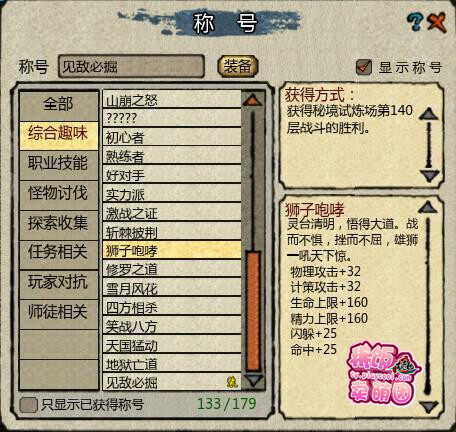Click the title list scroll down arrow
Image resolution: width=456 pixels, height=432 pixels.
(253, 380)
